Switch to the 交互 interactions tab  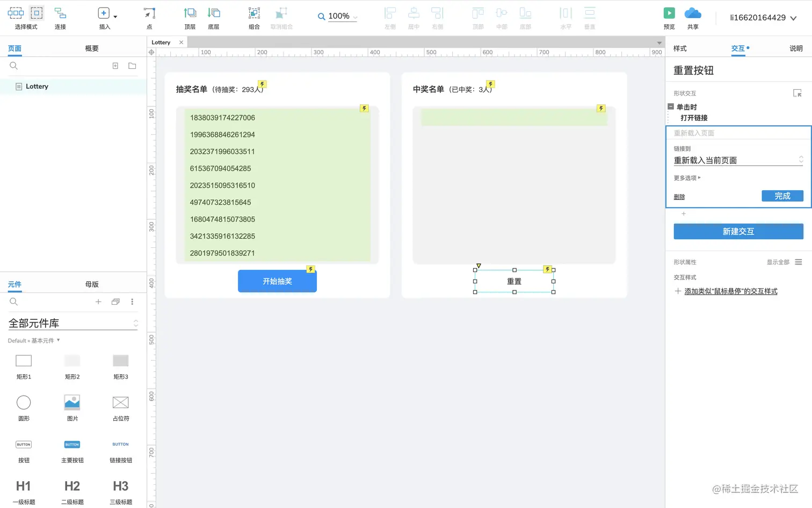[x=738, y=48]
